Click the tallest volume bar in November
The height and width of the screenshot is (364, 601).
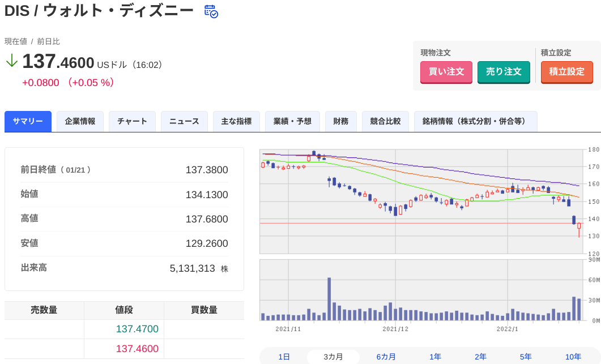pyautogui.click(x=329, y=299)
